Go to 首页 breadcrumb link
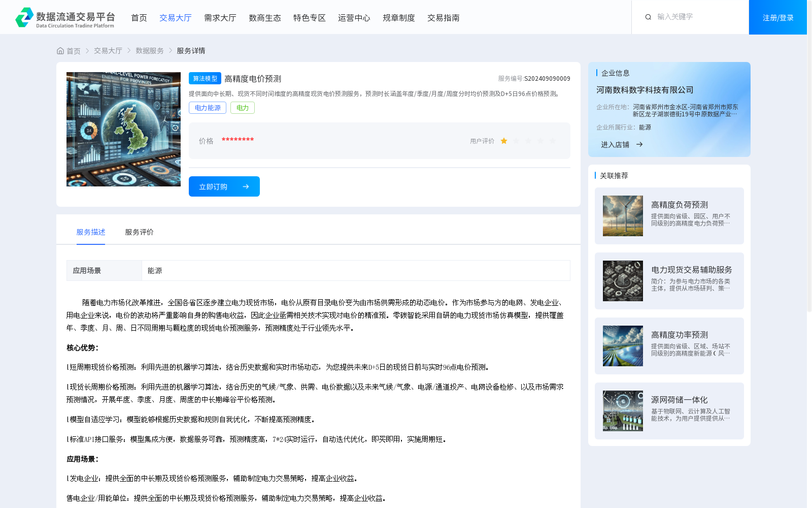The image size is (812, 508). pos(74,51)
